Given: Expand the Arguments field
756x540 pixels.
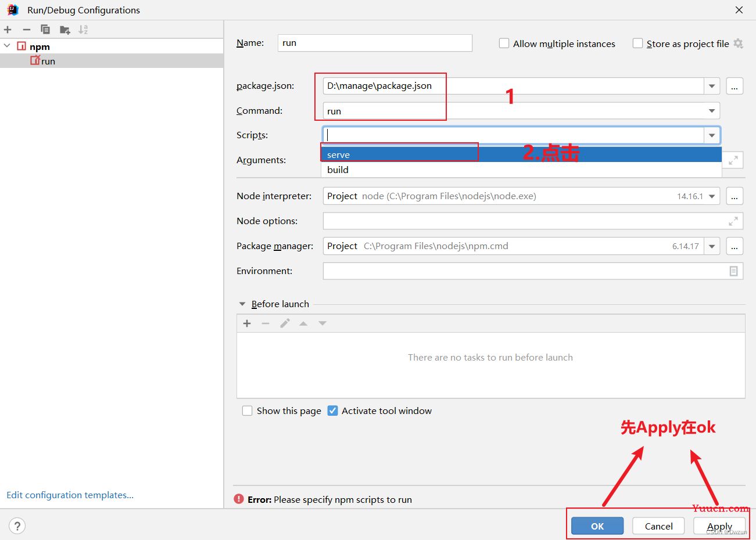Looking at the screenshot, I should point(733,160).
